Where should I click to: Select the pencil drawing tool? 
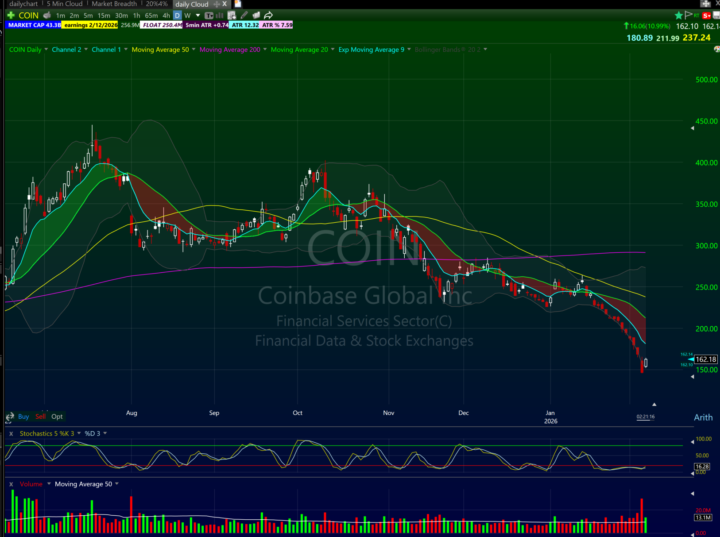tap(244, 16)
